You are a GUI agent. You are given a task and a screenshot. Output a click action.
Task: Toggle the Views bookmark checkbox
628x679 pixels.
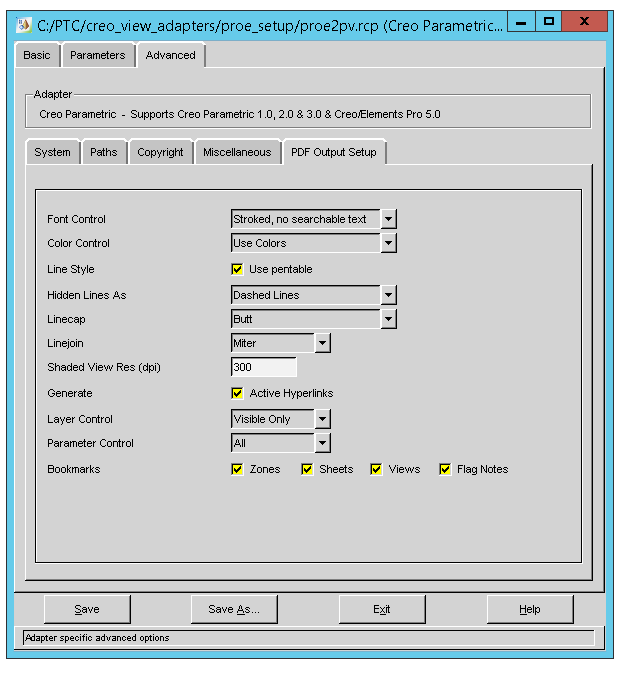[x=376, y=469]
